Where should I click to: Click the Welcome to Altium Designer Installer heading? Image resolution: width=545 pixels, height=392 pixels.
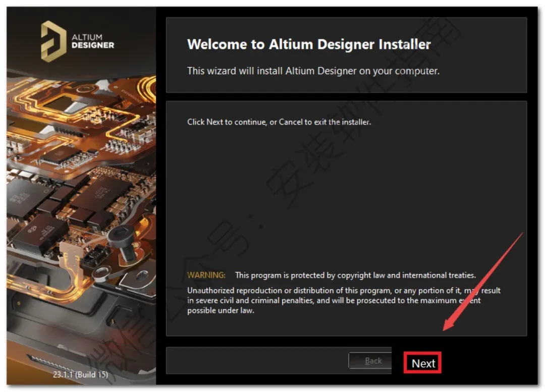(309, 44)
